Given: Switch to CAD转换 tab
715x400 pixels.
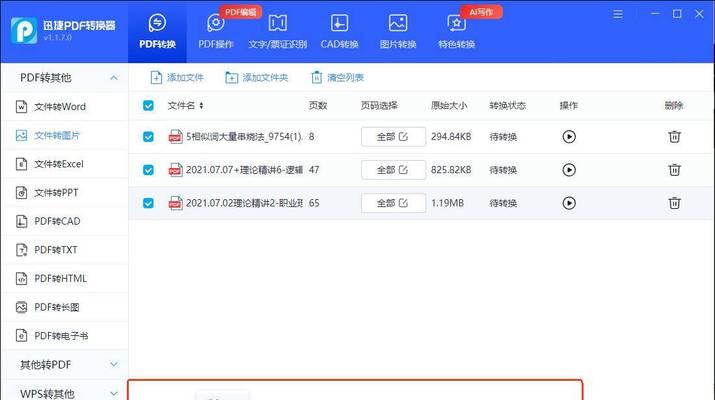Looking at the screenshot, I should click(x=339, y=31).
